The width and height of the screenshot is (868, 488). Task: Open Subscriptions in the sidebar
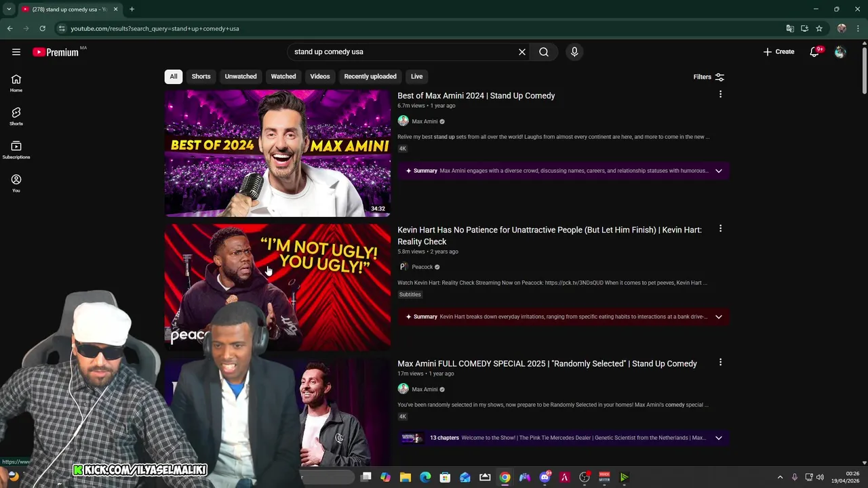tap(16, 150)
